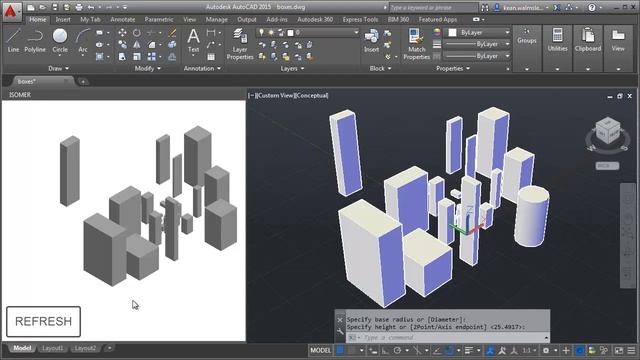
Task: Switch to the Layout1 tab
Action: pyautogui.click(x=53, y=348)
